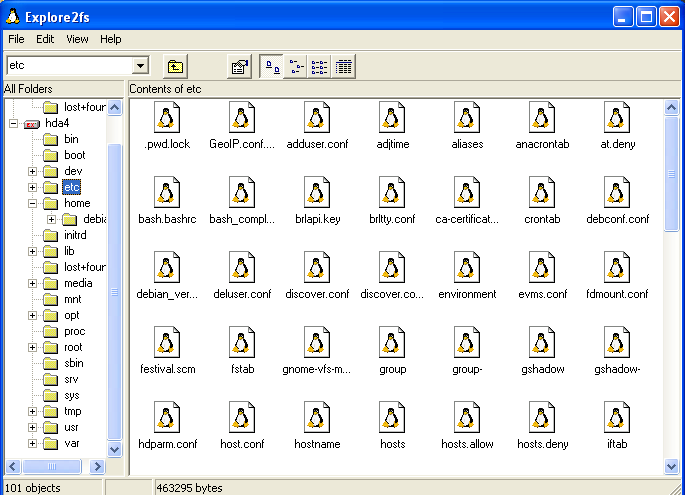Screen dimensions: 685x495
Task: Expand the debia subfolder under home
Action: 52,219
